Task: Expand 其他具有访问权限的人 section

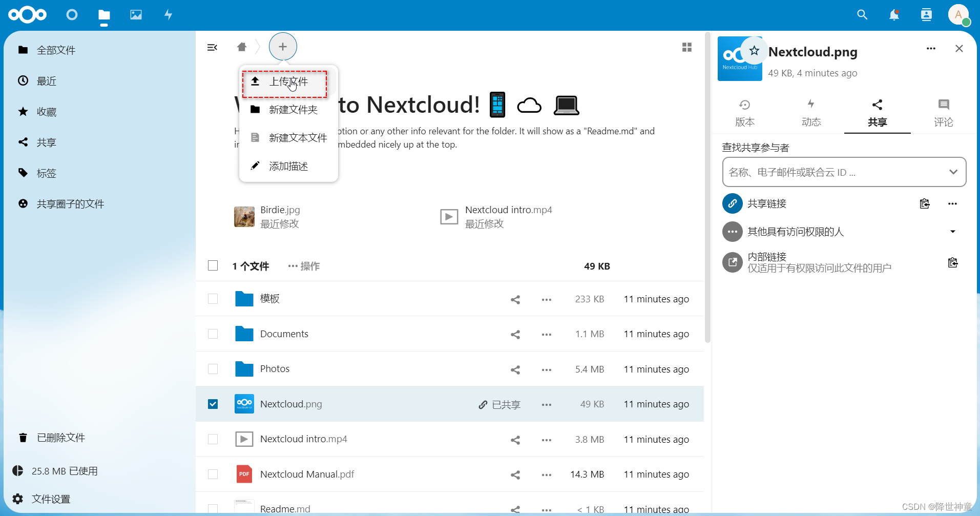Action: (953, 232)
